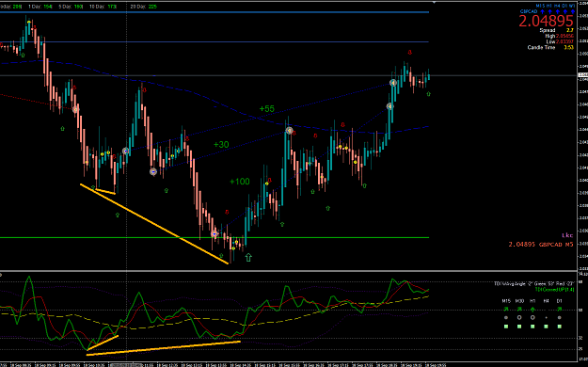
Task: Click the +100 profit label
Action: pyautogui.click(x=240, y=182)
